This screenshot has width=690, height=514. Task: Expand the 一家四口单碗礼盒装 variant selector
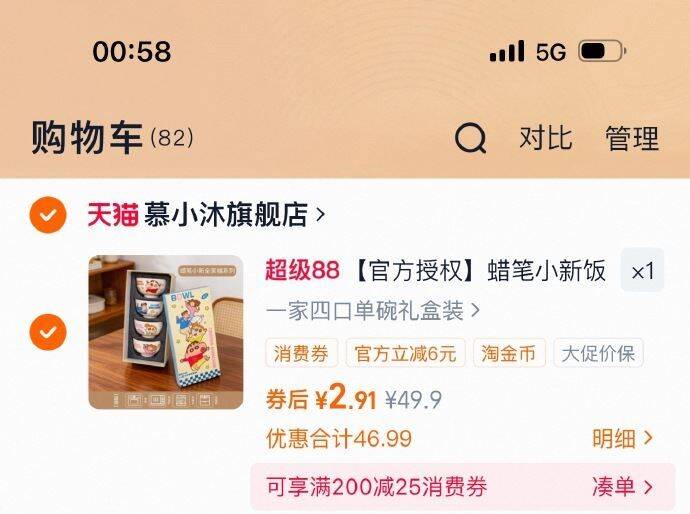point(373,311)
